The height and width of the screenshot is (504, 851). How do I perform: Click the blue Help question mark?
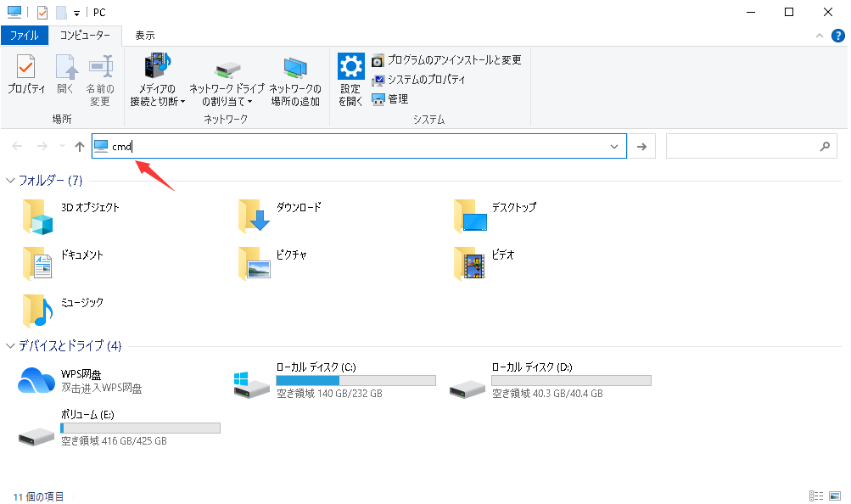click(838, 36)
